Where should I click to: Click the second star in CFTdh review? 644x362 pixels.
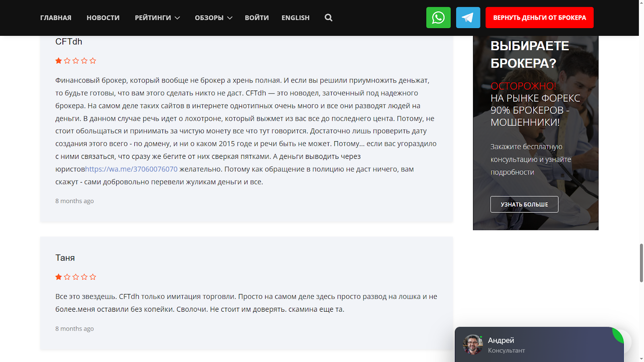(x=67, y=61)
